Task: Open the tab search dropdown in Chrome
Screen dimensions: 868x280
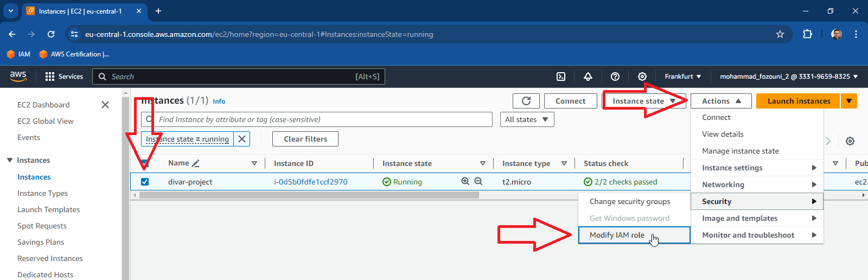Action: (x=11, y=11)
